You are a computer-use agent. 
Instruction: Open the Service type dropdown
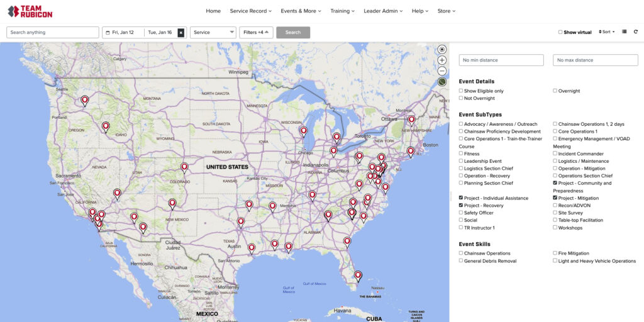(x=213, y=33)
